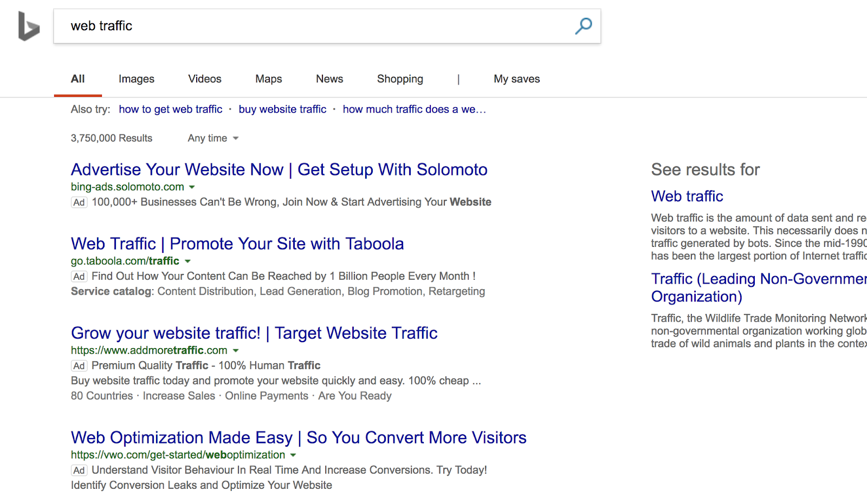867x504 pixels.
Task: Switch to the Images tab
Action: click(x=137, y=79)
